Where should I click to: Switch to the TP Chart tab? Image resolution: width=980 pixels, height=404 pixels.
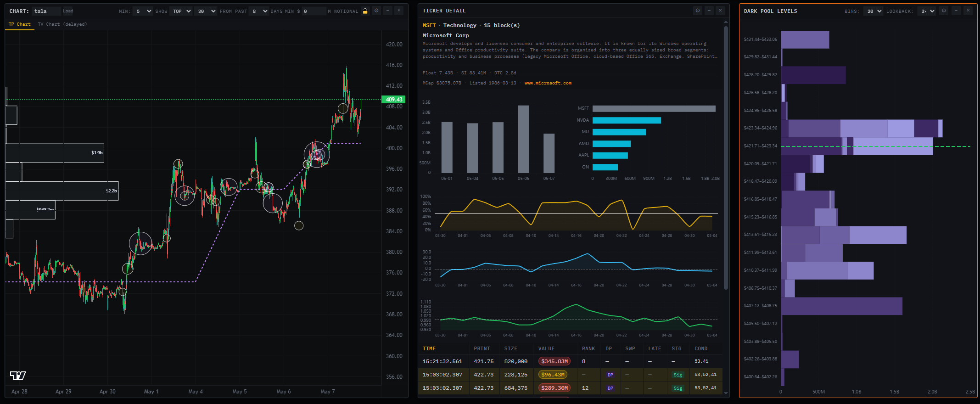(x=19, y=24)
